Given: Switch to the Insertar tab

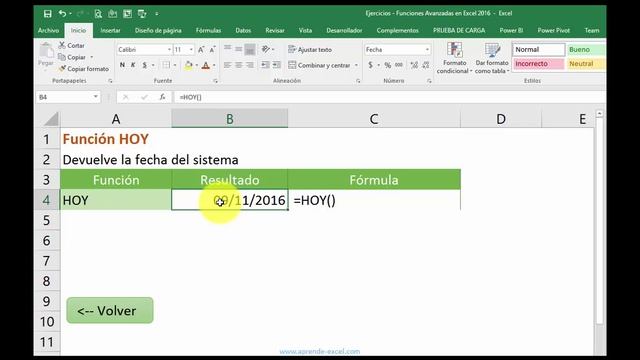Looking at the screenshot, I should [110, 30].
